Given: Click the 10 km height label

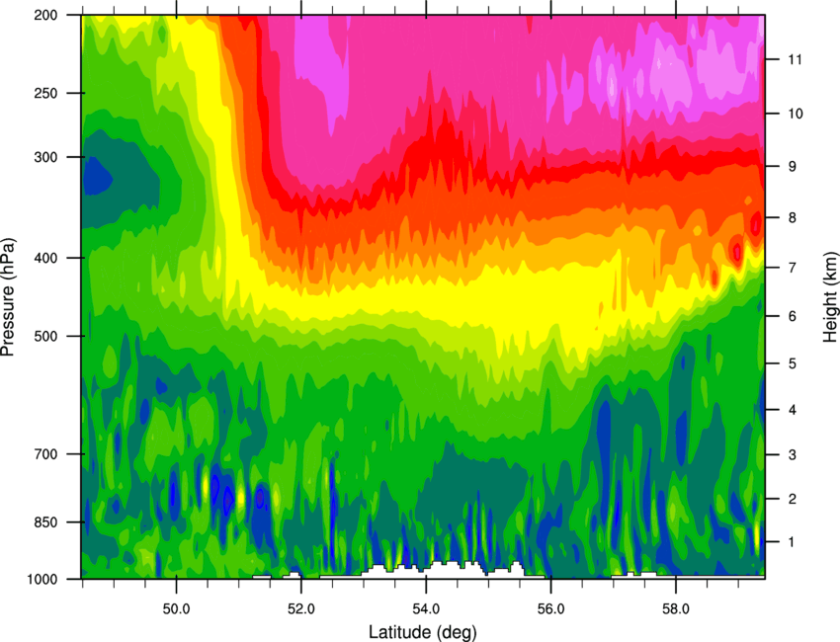Looking at the screenshot, I should 795,114.
